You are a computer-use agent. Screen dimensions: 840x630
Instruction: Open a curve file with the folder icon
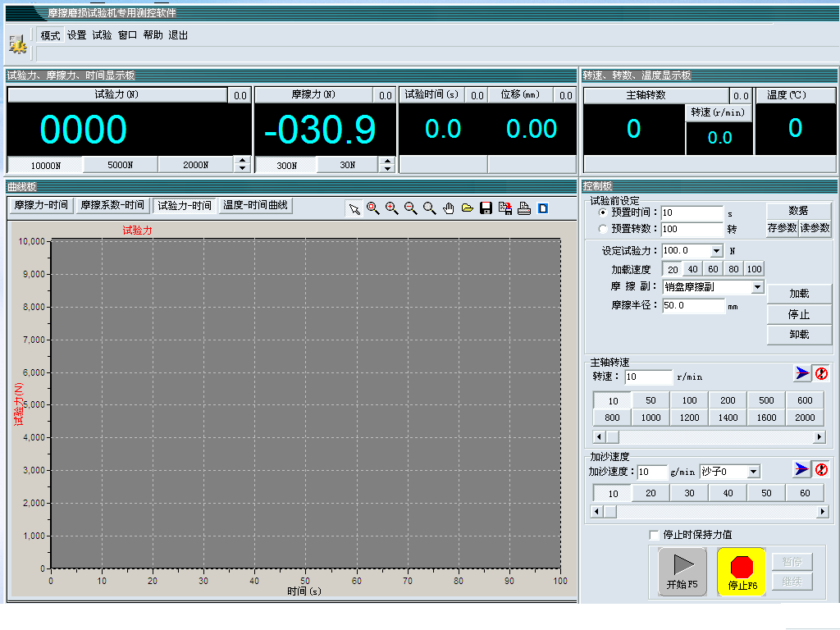(467, 208)
